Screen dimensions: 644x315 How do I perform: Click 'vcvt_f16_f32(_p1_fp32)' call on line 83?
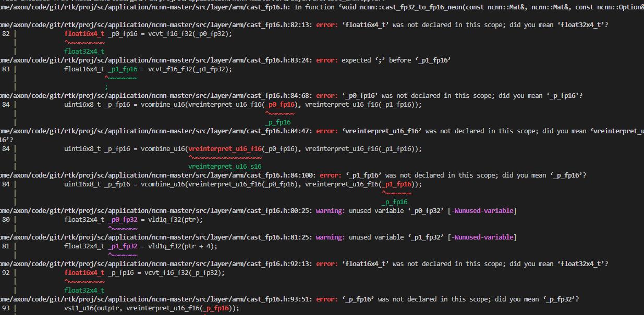[188, 69]
